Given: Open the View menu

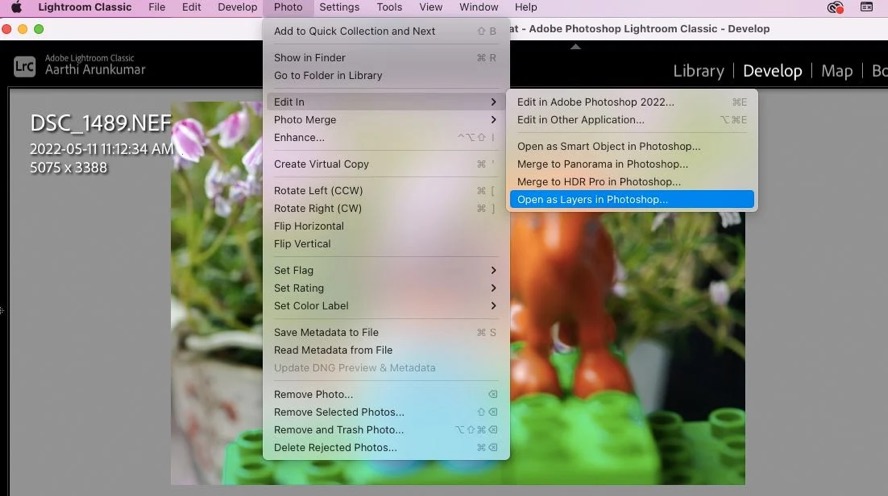Looking at the screenshot, I should [x=431, y=7].
